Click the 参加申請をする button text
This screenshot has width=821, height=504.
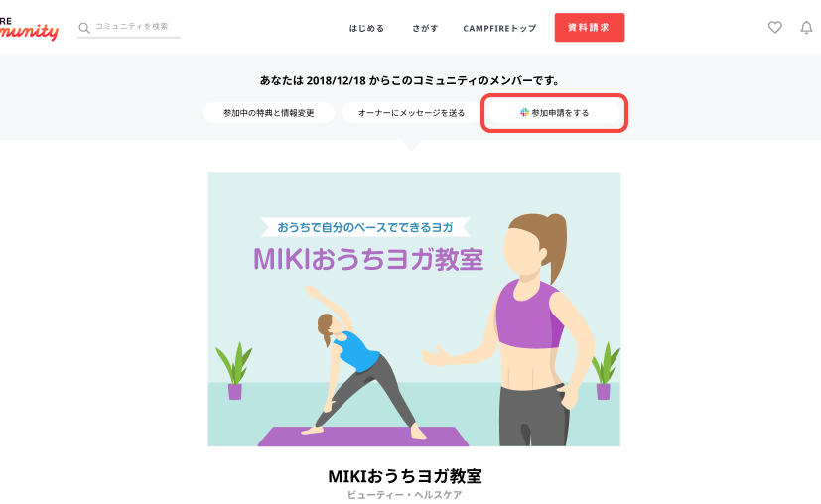tap(560, 113)
